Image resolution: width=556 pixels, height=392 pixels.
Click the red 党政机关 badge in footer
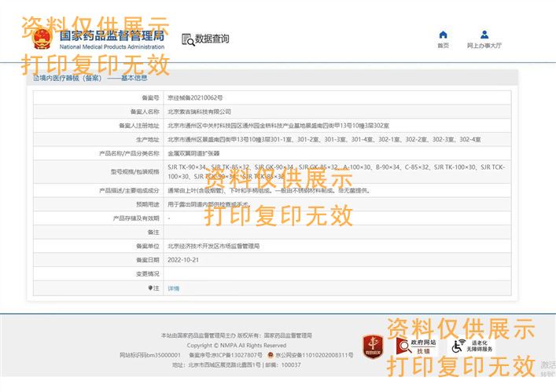372,345
